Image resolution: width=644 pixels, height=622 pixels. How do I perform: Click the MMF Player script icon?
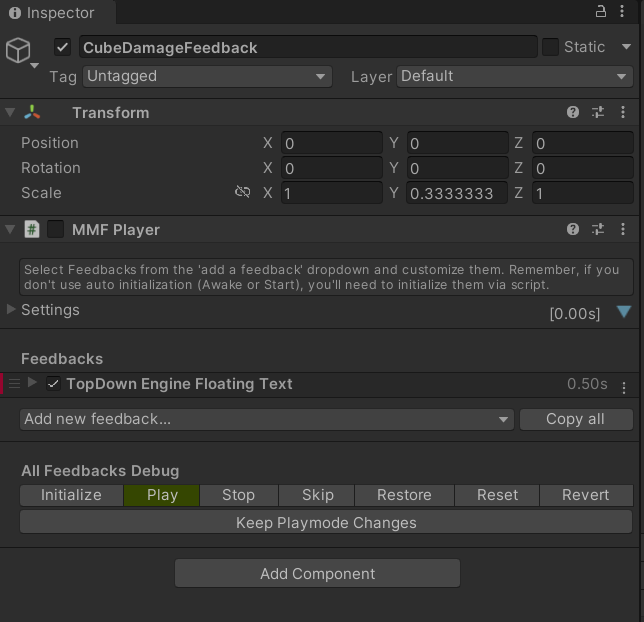click(x=32, y=229)
